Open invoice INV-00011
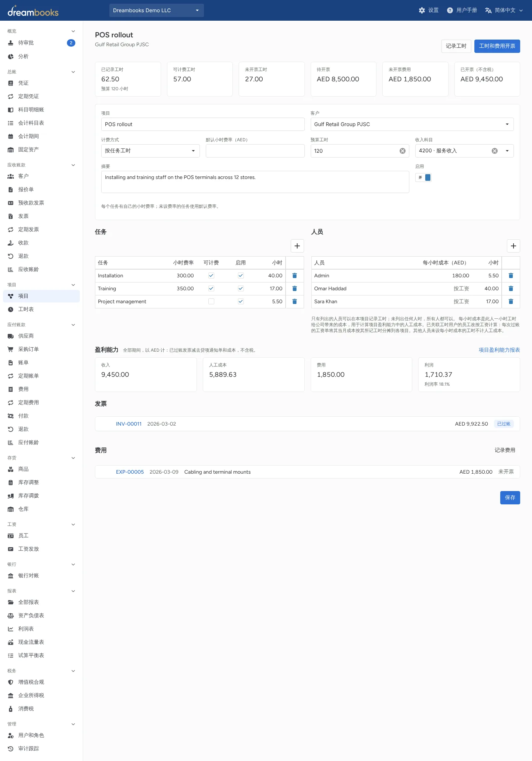Image resolution: width=532 pixels, height=761 pixels. coord(129,424)
